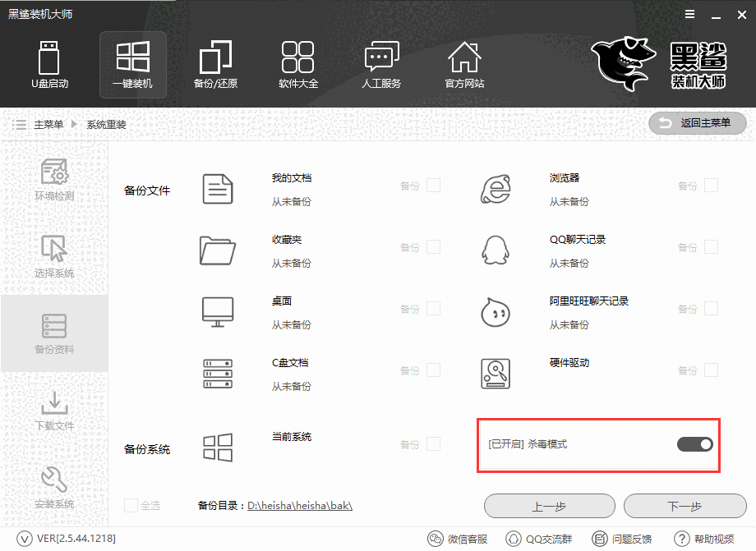Open 人工服务 customer support
This screenshot has height=551, width=756.
point(381,64)
